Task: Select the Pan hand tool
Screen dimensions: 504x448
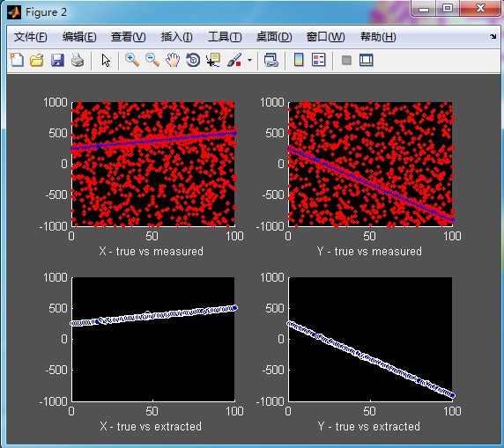Action: [x=173, y=60]
